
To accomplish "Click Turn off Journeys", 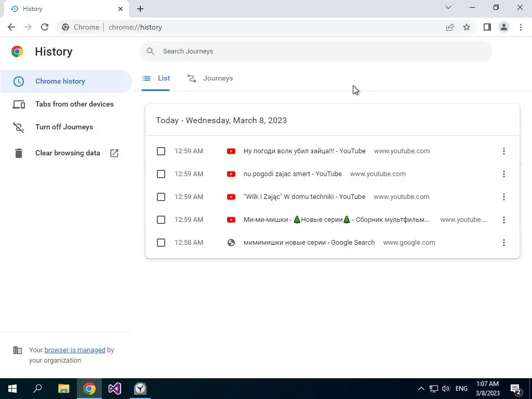I will [x=66, y=127].
